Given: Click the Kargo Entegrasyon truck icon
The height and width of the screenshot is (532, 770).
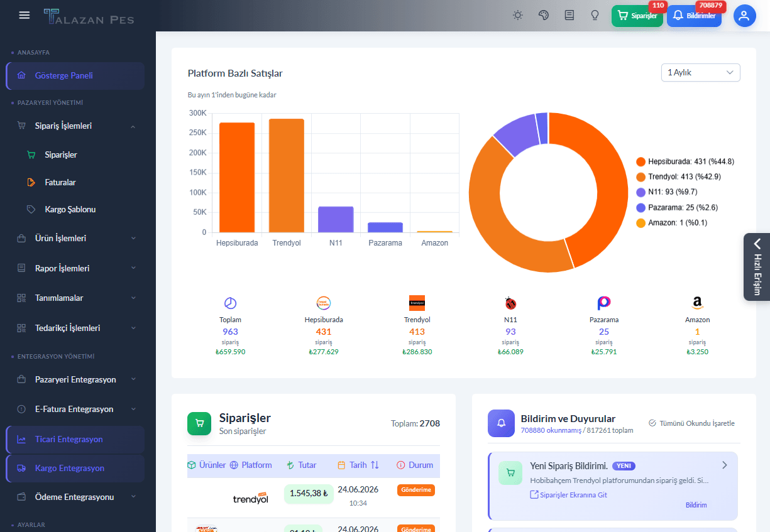Looking at the screenshot, I should tap(21, 468).
